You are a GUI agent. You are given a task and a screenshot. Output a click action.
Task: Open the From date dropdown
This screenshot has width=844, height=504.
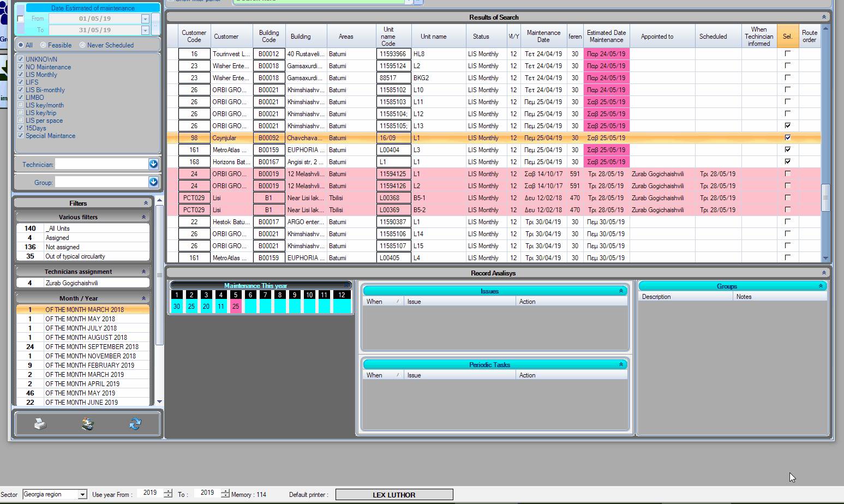pyautogui.click(x=145, y=19)
